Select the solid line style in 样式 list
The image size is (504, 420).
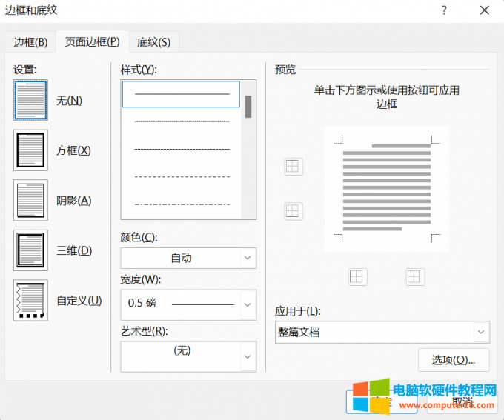coord(182,95)
